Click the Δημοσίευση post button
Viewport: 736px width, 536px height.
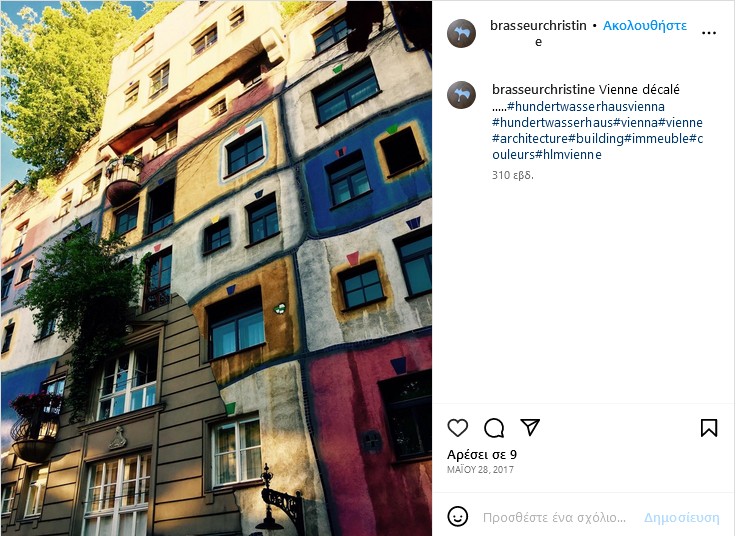pos(682,517)
